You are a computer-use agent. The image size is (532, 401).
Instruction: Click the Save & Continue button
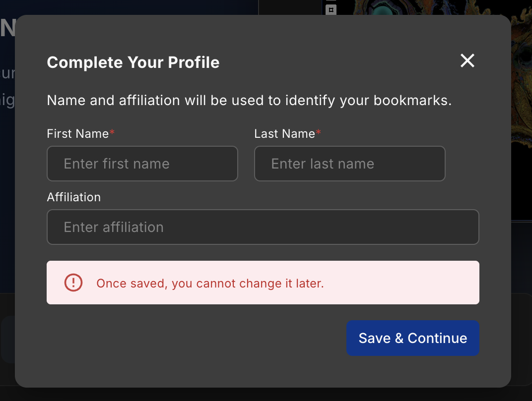pyautogui.click(x=412, y=338)
